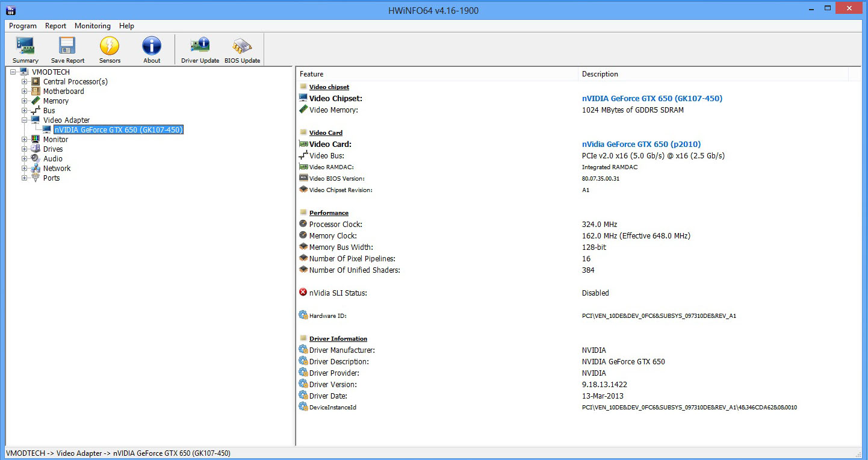Image resolution: width=868 pixels, height=460 pixels.
Task: Open the Monitoring menu
Action: point(93,26)
